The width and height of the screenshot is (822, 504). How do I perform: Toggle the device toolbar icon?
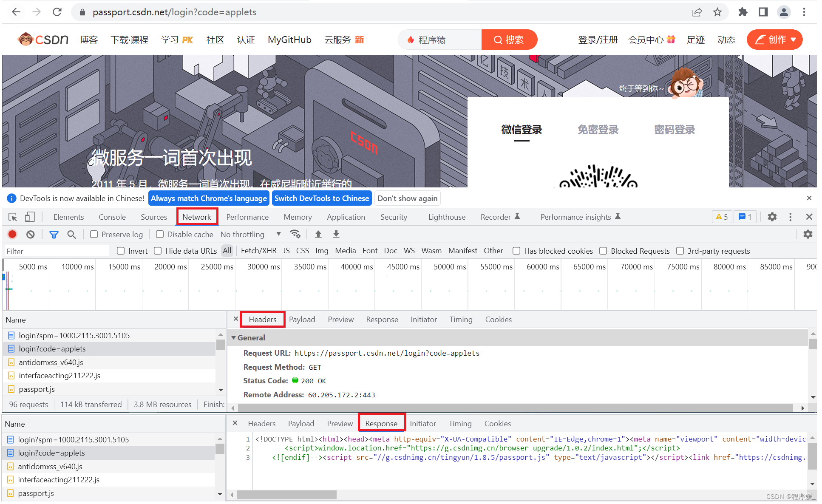click(x=29, y=217)
